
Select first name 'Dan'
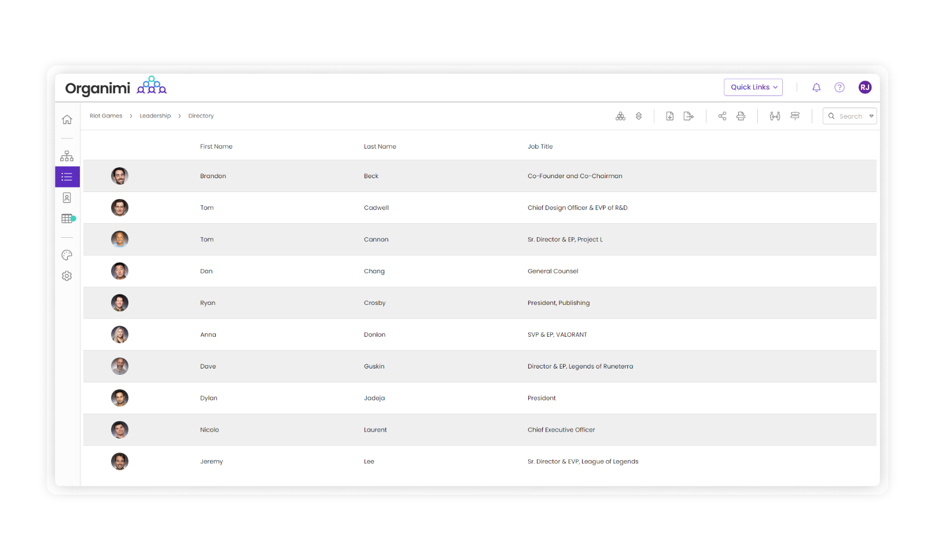click(x=207, y=271)
